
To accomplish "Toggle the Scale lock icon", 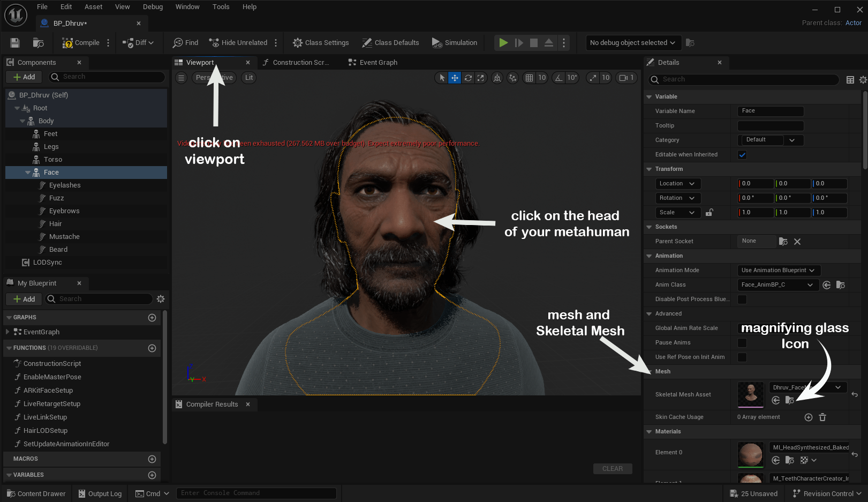I will 710,213.
